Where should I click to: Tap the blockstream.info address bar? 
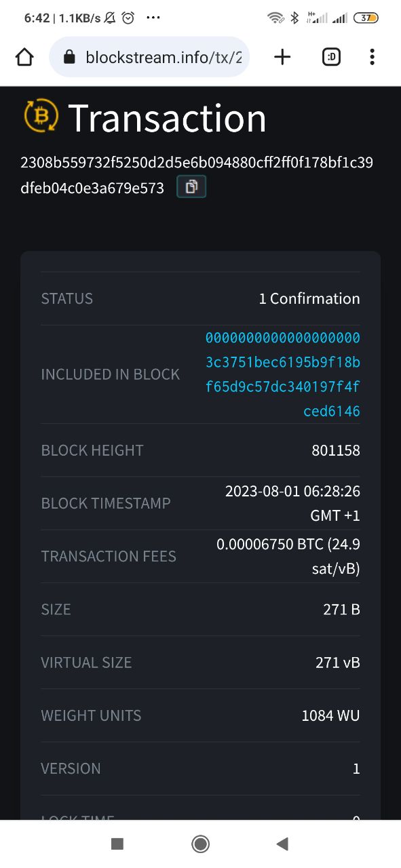click(150, 57)
